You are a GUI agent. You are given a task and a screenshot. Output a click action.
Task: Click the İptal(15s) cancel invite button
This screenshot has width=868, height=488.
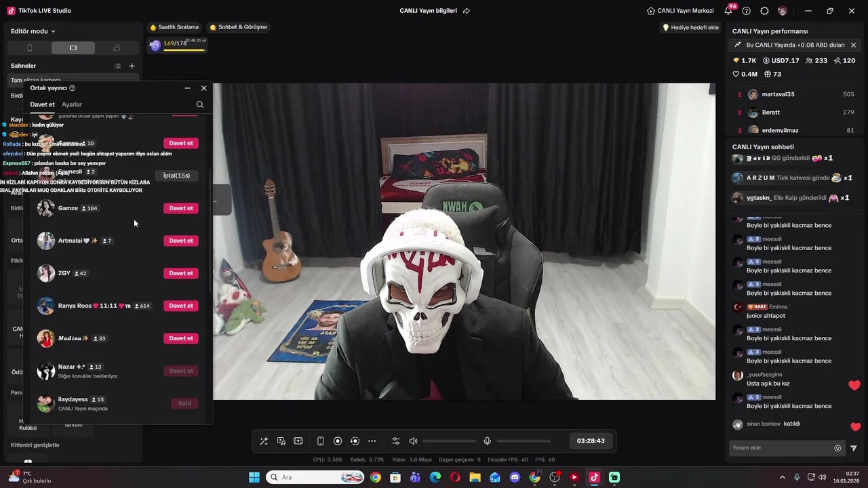click(x=176, y=176)
